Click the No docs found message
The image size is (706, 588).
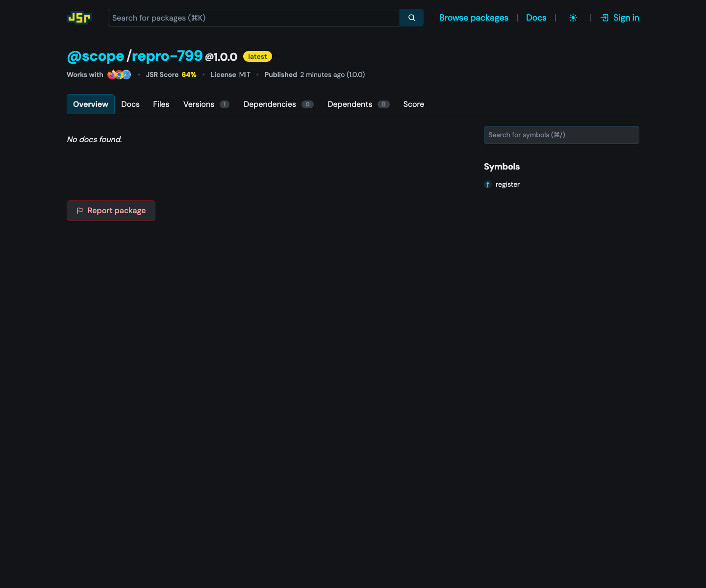[x=94, y=139]
